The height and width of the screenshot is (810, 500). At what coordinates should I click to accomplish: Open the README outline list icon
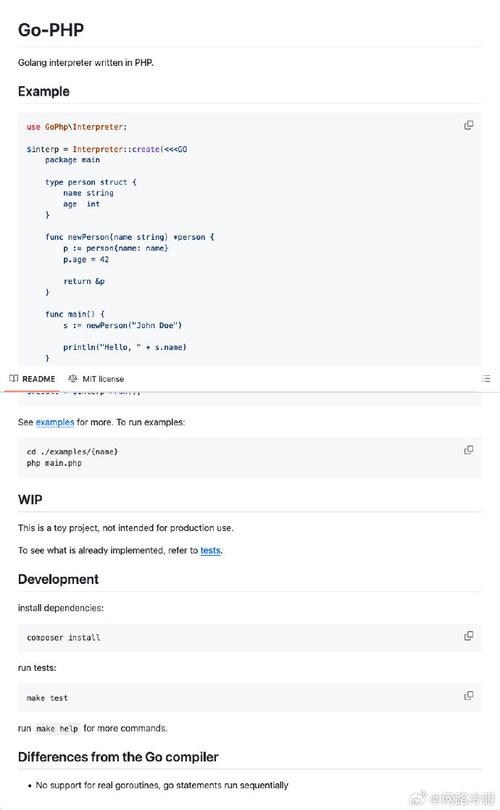[x=486, y=379]
